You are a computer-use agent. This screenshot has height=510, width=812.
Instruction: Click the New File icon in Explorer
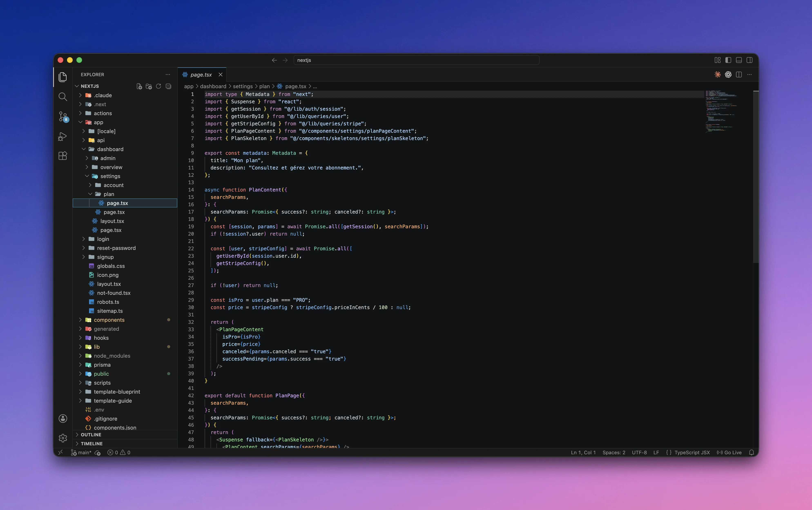(x=139, y=86)
